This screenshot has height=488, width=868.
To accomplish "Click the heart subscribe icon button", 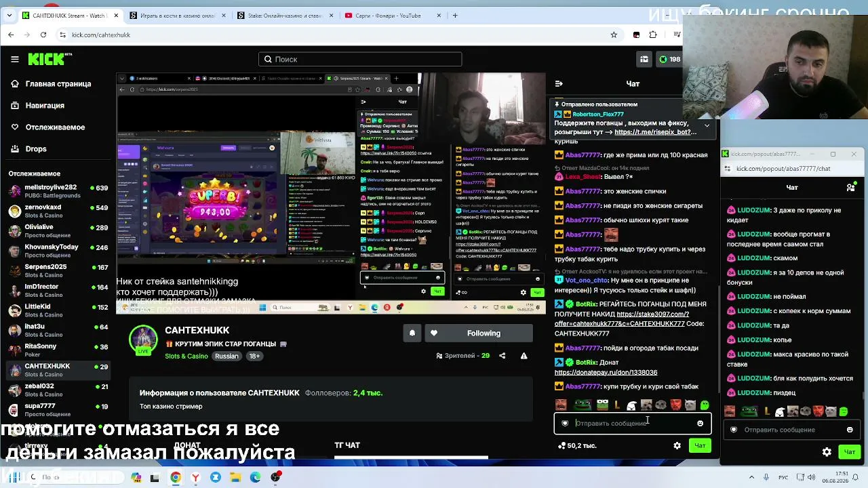I will click(x=434, y=333).
